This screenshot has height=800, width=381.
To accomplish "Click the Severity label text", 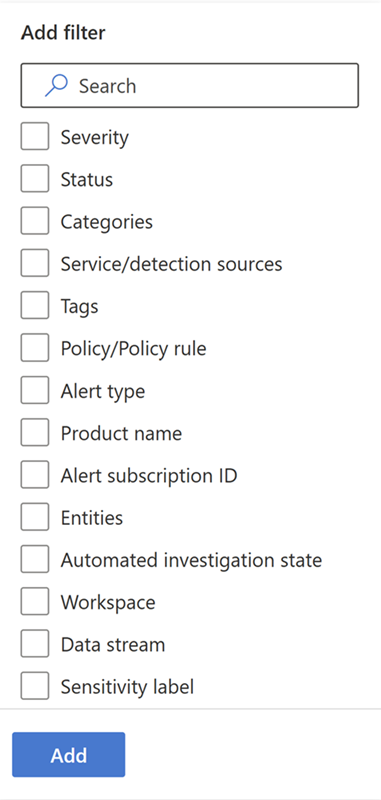I will click(x=94, y=137).
